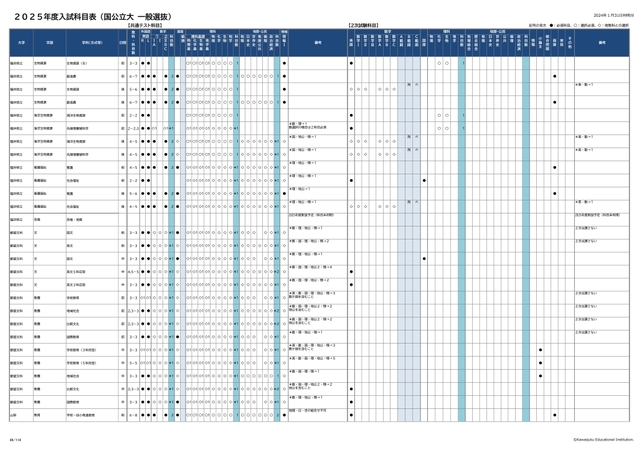Select the first row's 福井県立 university cell

coord(19,62)
